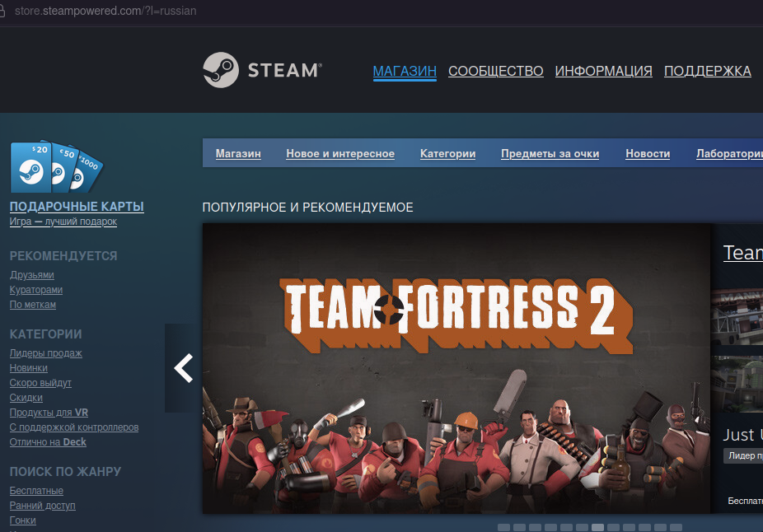Open Отлично на Deck link
Image resolution: width=763 pixels, height=532 pixels.
click(x=48, y=442)
